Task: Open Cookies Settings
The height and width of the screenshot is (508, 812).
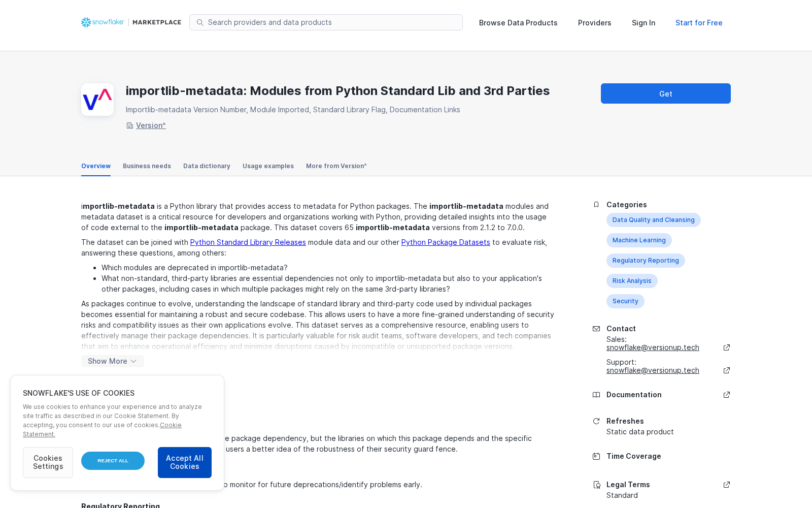Action: pyautogui.click(x=48, y=462)
